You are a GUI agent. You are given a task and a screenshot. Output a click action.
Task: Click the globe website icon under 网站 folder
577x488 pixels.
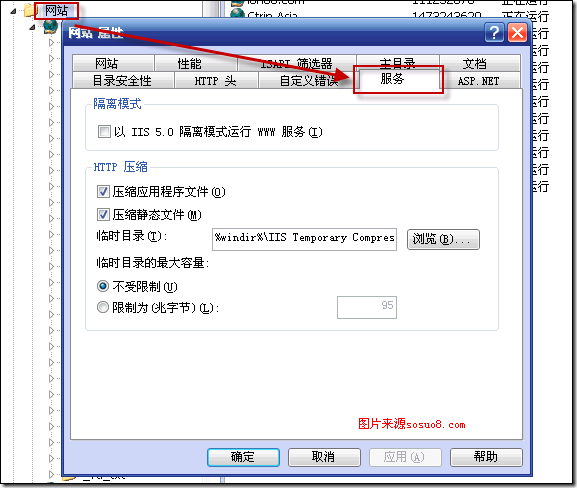point(51,26)
